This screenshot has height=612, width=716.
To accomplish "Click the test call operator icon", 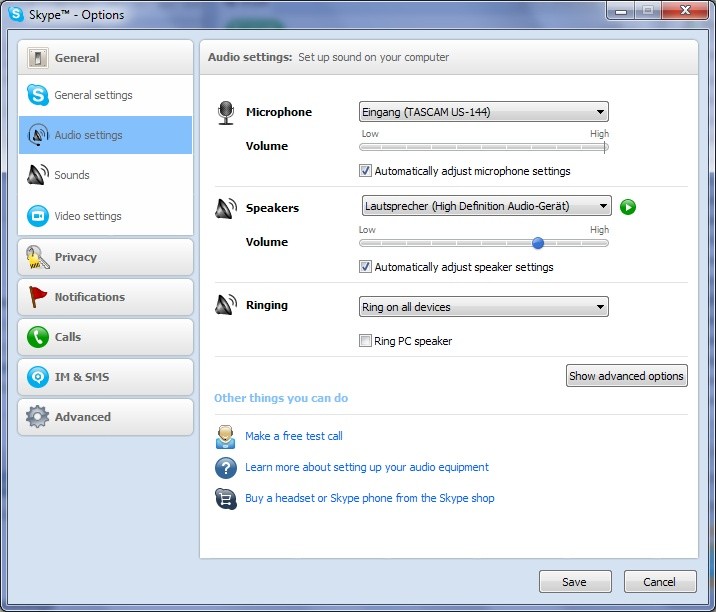I will click(x=226, y=437).
